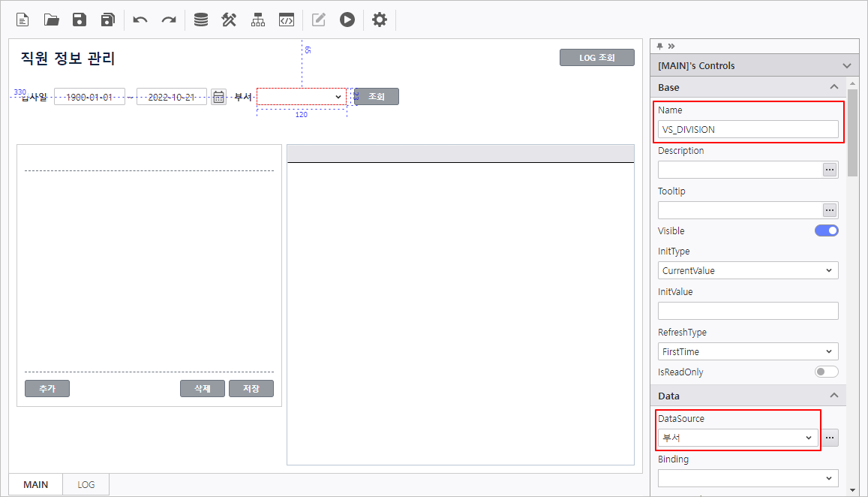Click the calendar date picker icon

coord(218,97)
